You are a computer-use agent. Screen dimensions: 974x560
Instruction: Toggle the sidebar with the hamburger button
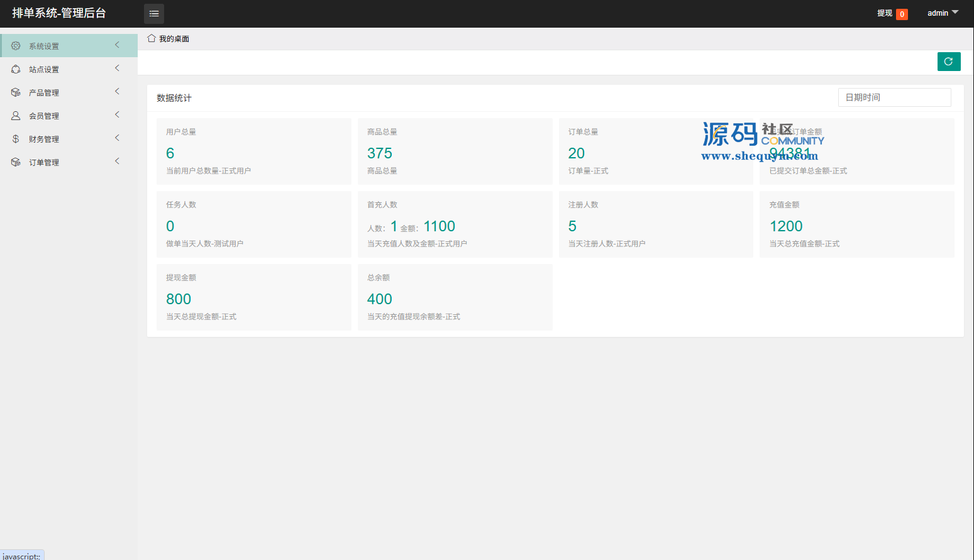[154, 13]
